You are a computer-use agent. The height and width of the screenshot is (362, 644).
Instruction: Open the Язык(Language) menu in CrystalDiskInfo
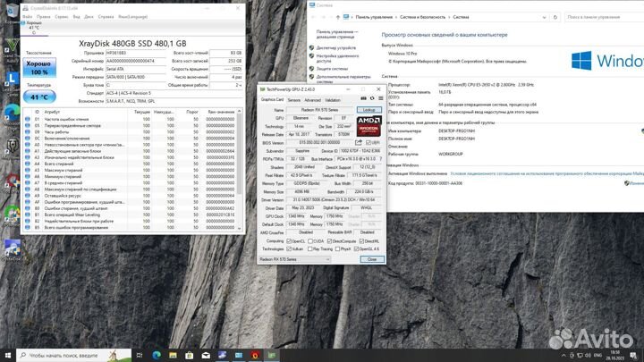click(x=132, y=17)
